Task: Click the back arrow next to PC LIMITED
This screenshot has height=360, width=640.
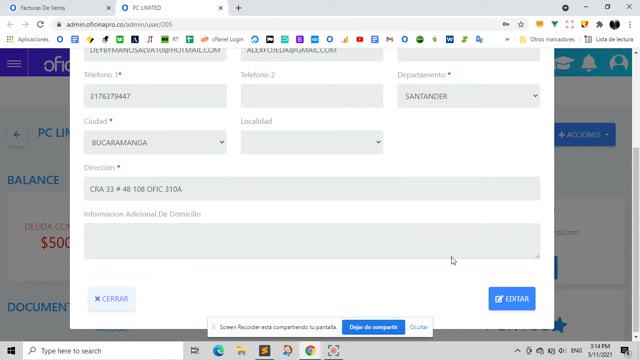Action: point(17,135)
